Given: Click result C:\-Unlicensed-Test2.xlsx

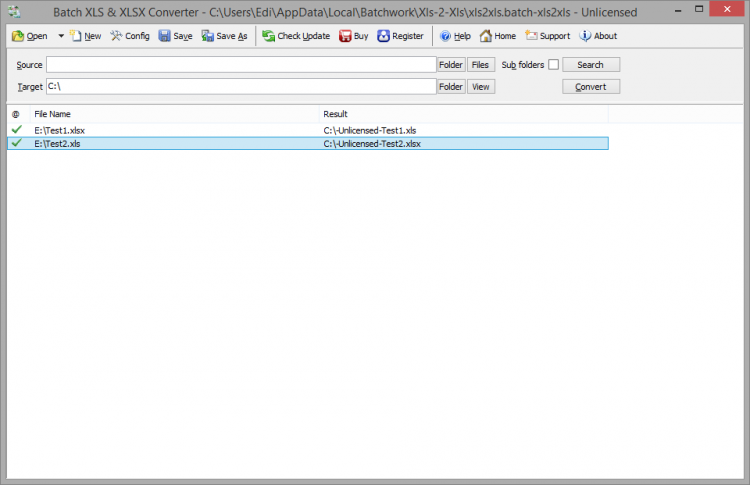Looking at the screenshot, I should click(x=372, y=144).
